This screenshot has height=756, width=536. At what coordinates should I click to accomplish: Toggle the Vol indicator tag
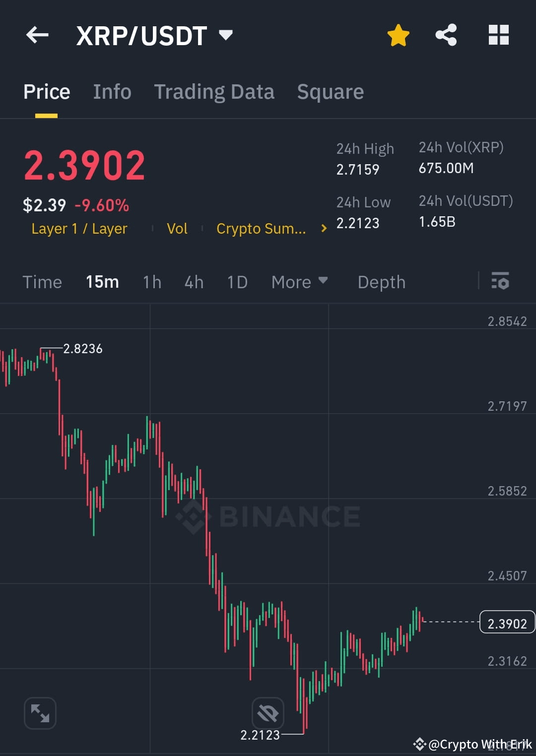[x=177, y=229]
